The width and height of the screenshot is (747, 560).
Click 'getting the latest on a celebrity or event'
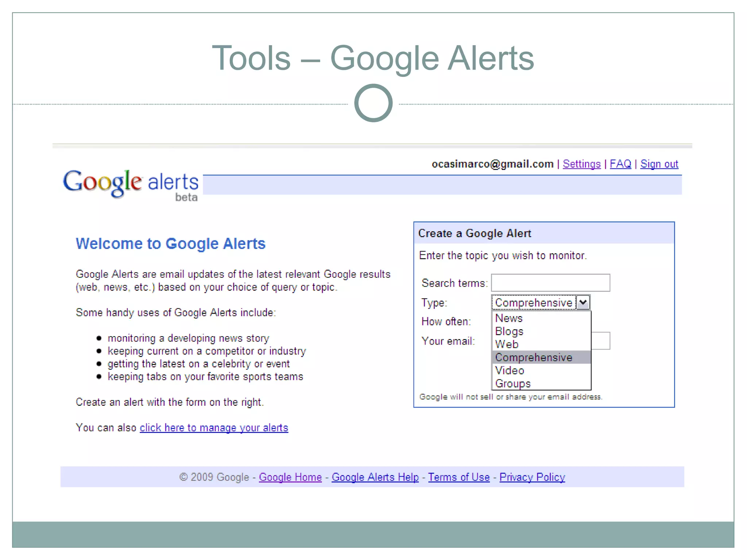(x=198, y=364)
